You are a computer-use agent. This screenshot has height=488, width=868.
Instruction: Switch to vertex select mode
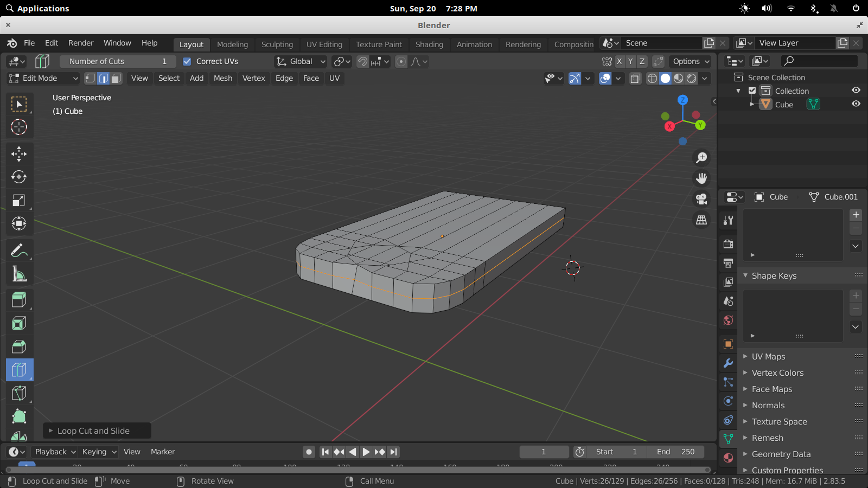point(90,78)
